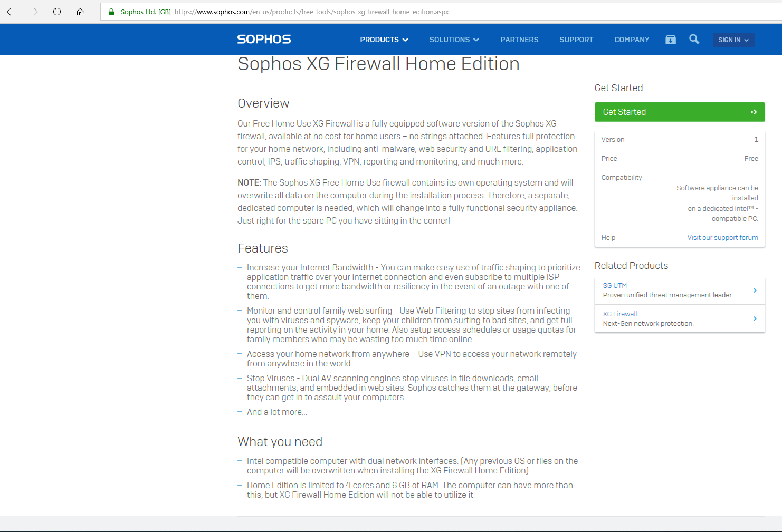Click the 'Home Edition is limited' bullet

tap(410, 490)
